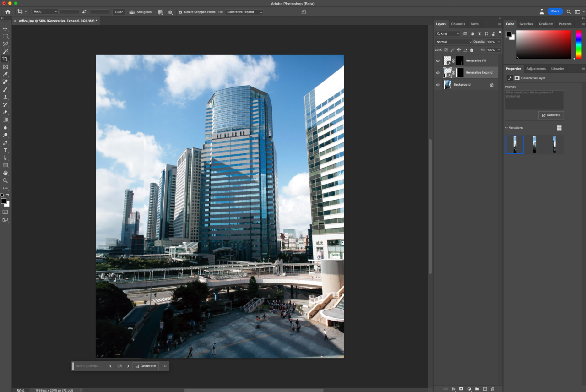Open crop overlay grid options in options bar
586x392 pixels.
coord(160,12)
